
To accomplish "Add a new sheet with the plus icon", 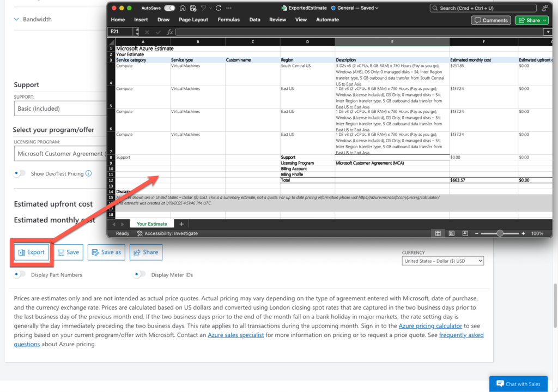I will point(181,224).
